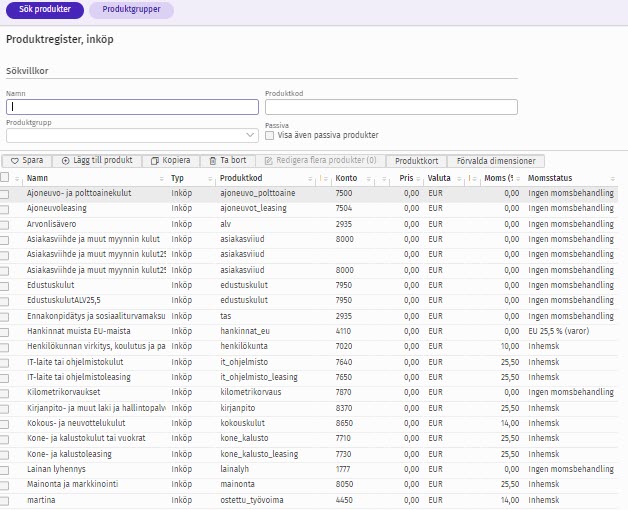Enable Visa även passiva produkter checkbox
The image size is (628, 510).
tap(270, 135)
